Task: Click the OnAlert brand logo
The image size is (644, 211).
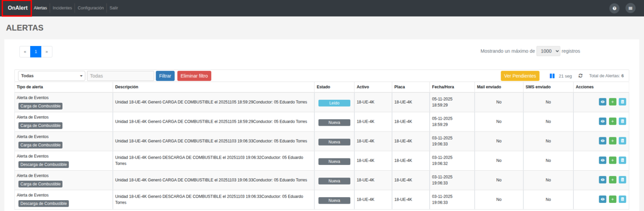Action: point(18,8)
